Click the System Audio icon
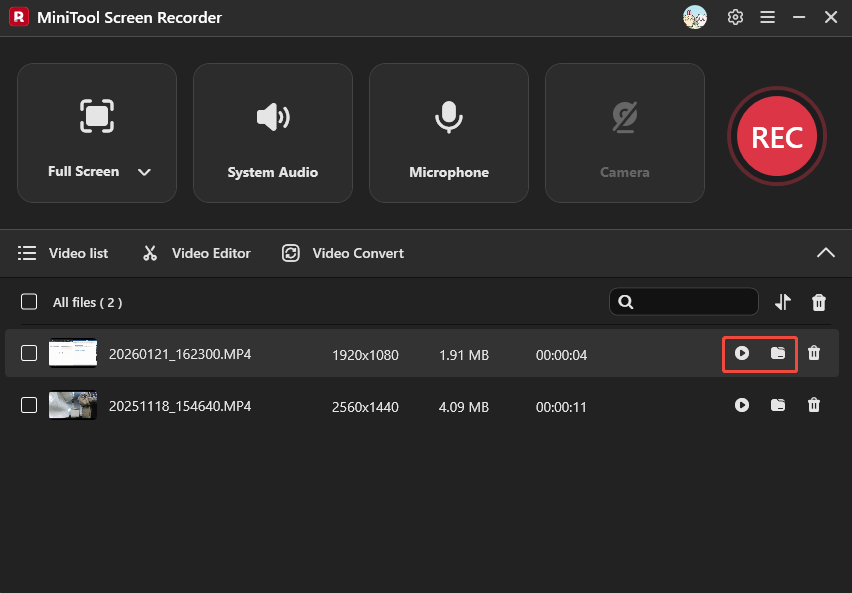Screen dimensions: 852x593 coord(272,117)
